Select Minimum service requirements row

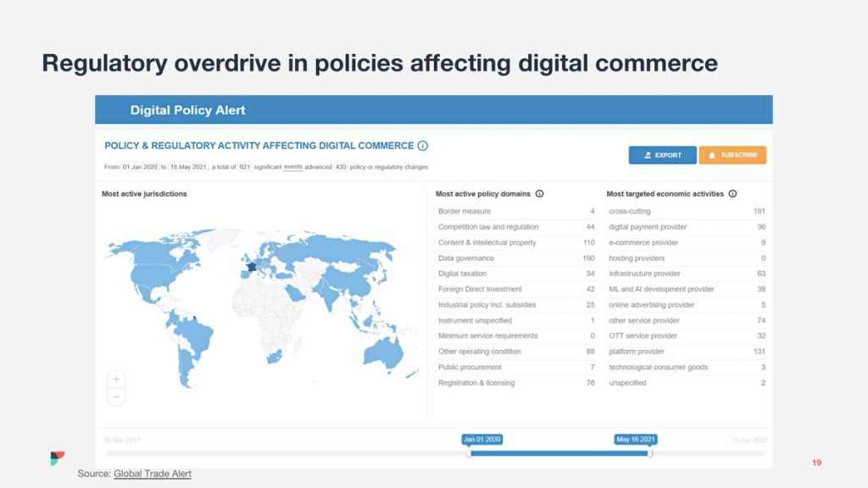coord(516,335)
